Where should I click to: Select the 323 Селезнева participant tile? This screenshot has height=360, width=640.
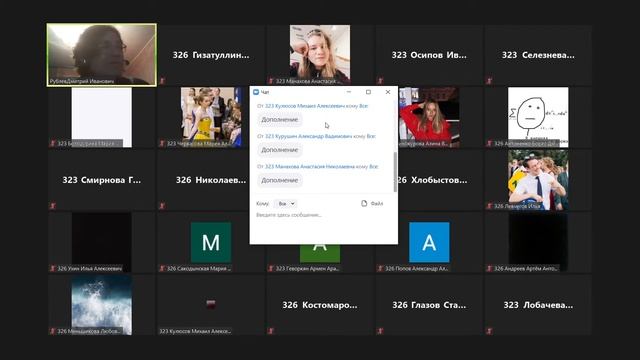pyautogui.click(x=538, y=55)
